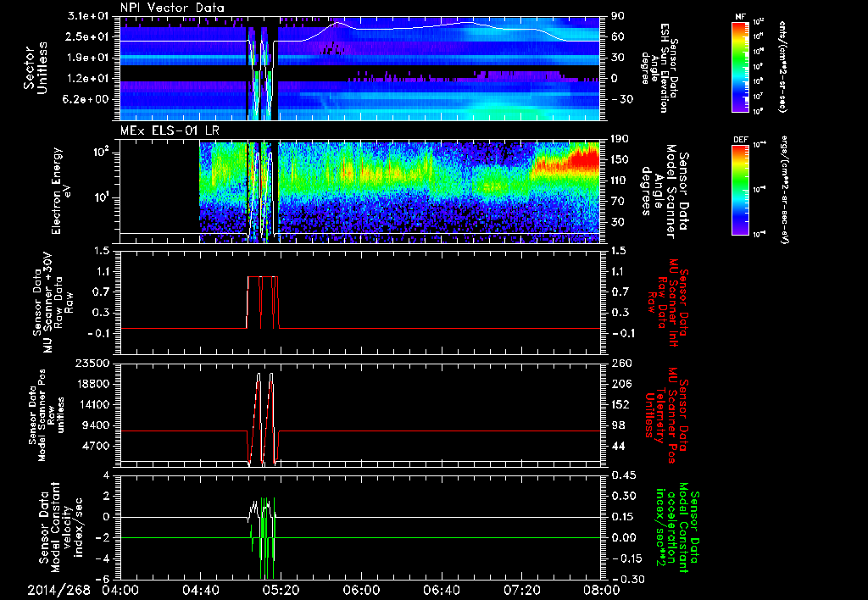Viewport: 868px width, 600px height.
Task: Click the DEF color scale bar
Action: (737, 188)
